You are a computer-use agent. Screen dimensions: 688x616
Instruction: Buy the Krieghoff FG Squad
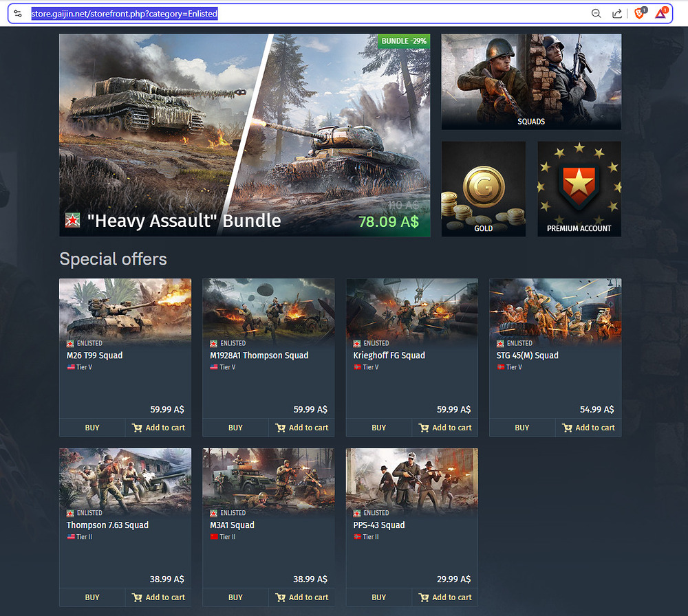click(378, 428)
